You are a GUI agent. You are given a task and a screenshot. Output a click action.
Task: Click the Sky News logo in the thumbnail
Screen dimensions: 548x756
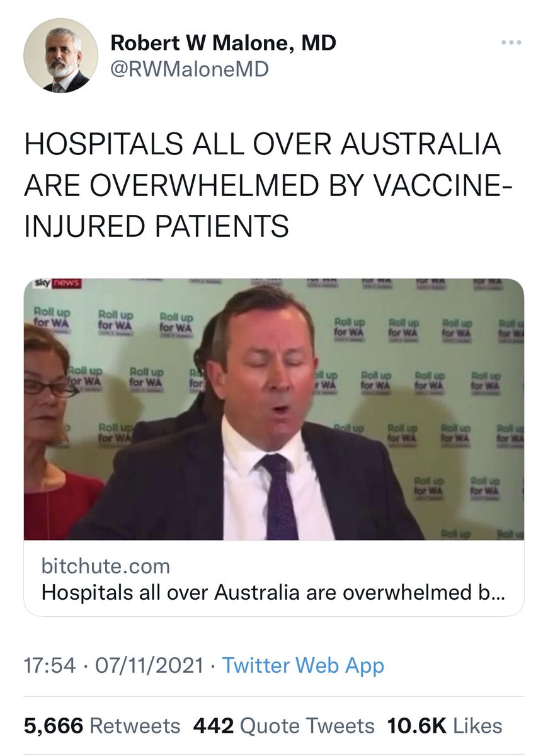coord(57,285)
